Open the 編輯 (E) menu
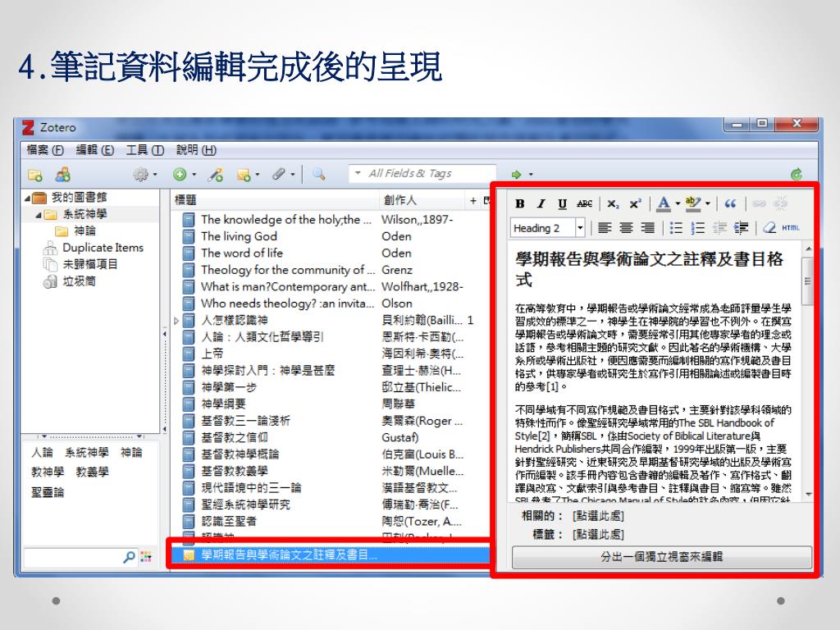 pyautogui.click(x=95, y=150)
